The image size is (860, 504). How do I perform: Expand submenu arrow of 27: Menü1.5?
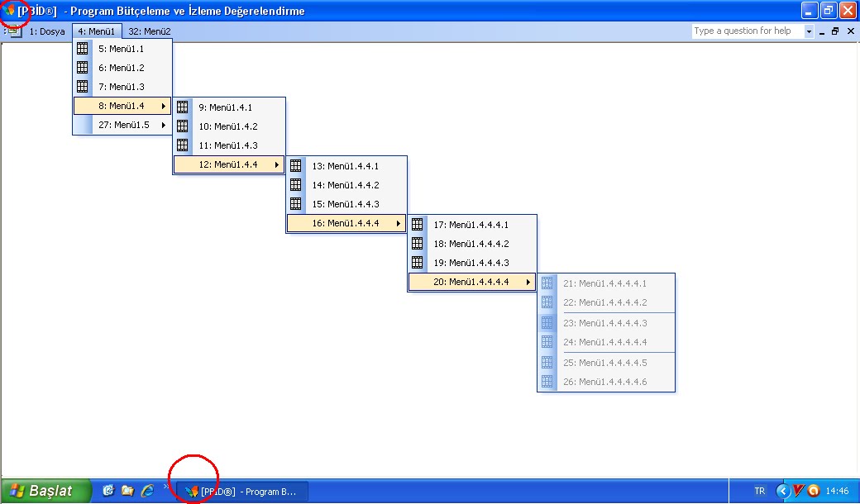click(164, 125)
